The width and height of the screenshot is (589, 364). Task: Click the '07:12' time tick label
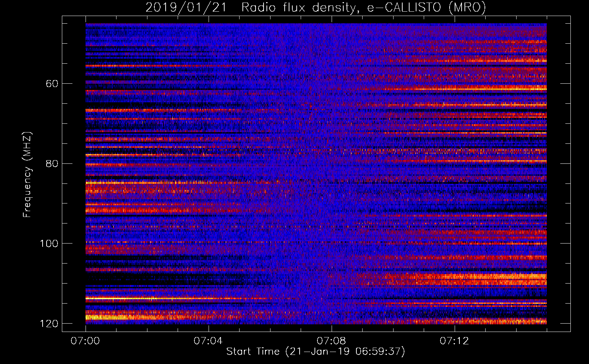coord(454,341)
